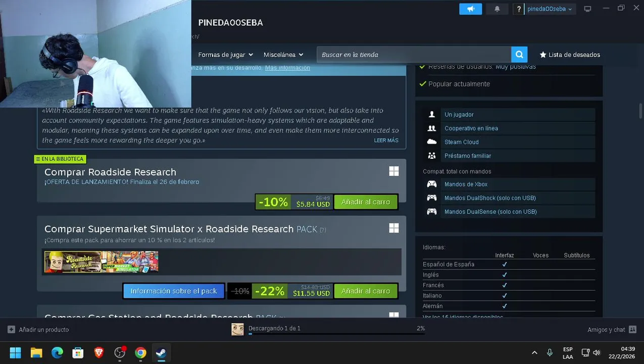Click Añadir un producto

(x=38, y=330)
